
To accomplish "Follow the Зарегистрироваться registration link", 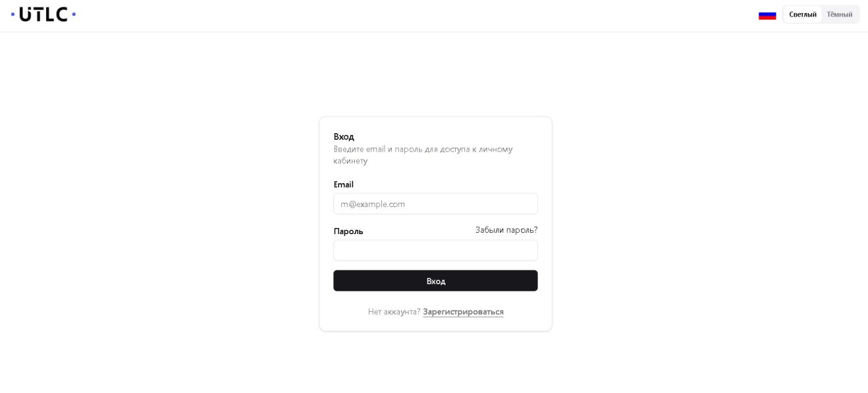I will coord(463,312).
